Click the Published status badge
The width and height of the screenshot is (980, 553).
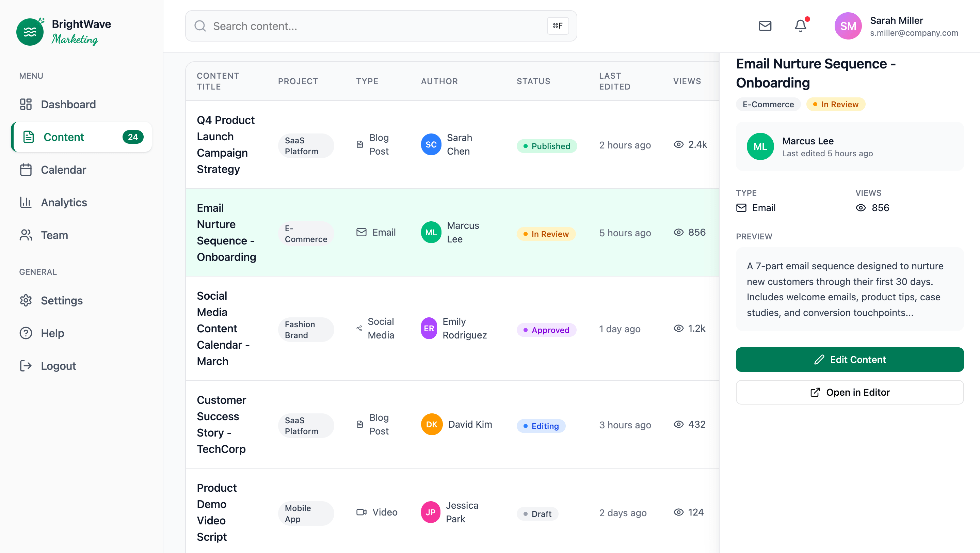(x=546, y=146)
